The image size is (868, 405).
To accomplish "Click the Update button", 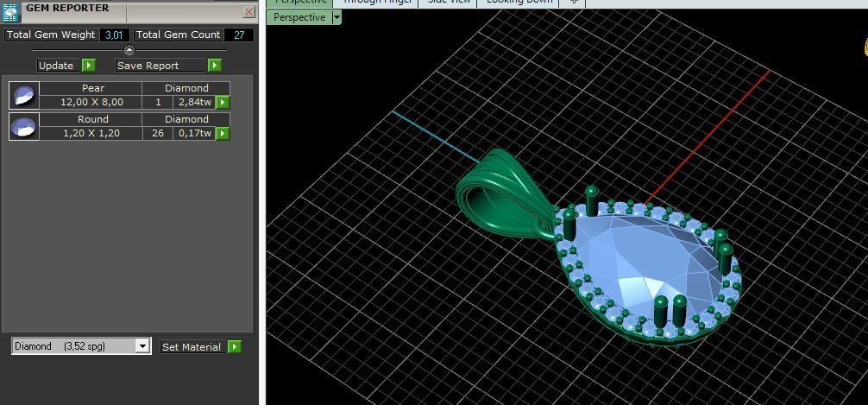I will (x=60, y=66).
